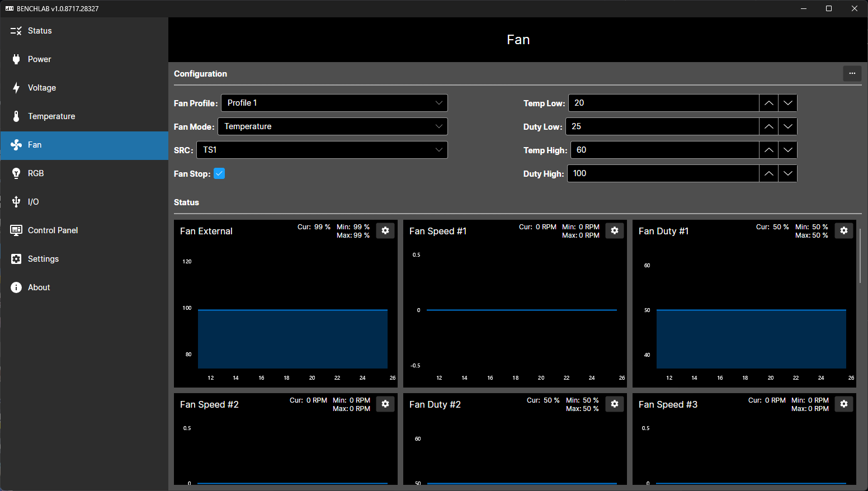Navigate to the Power page
The width and height of the screenshot is (868, 491).
[39, 59]
